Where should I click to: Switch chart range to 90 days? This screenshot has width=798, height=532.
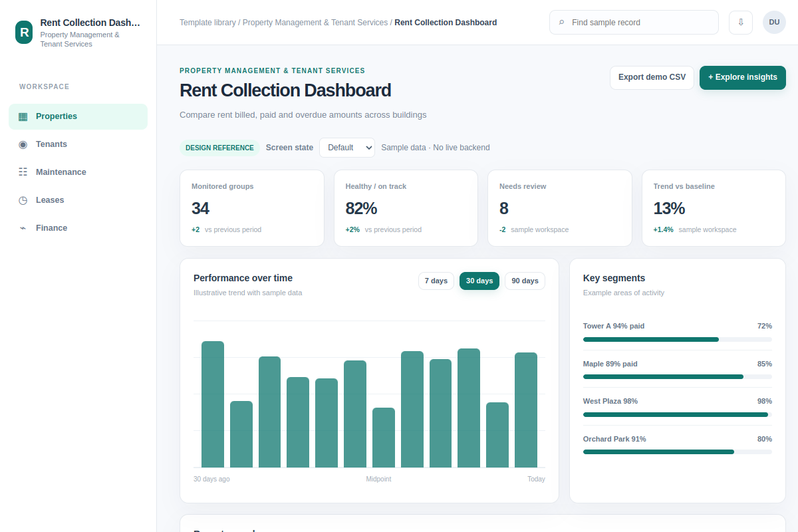coord(525,281)
